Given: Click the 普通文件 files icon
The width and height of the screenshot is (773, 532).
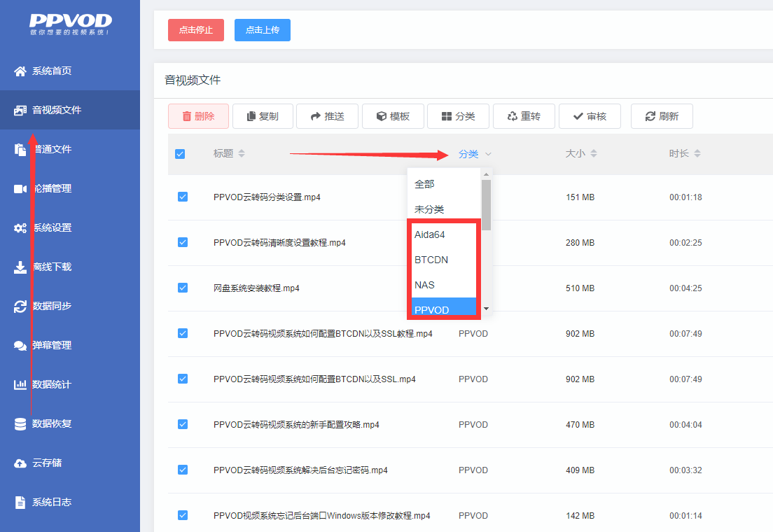Looking at the screenshot, I should [20, 149].
